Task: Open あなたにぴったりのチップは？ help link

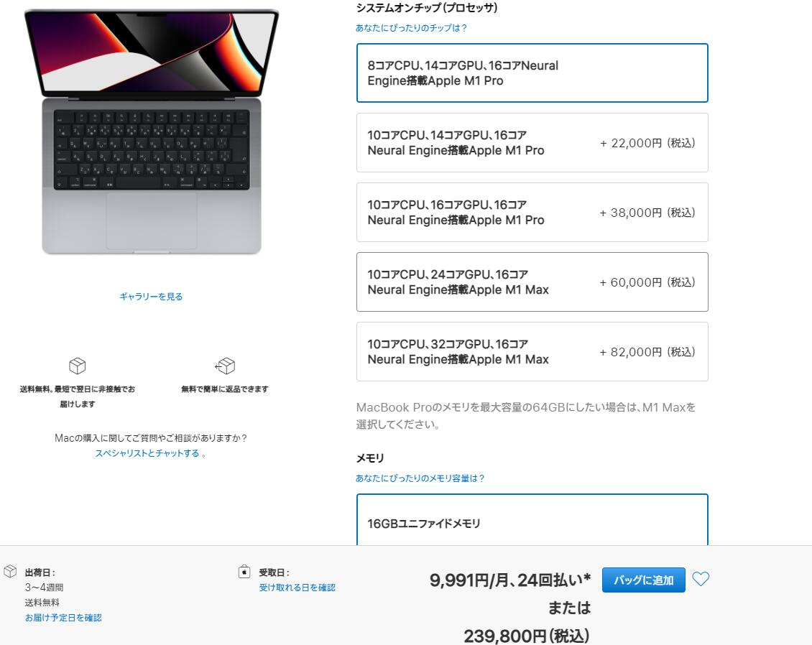Action: (x=411, y=28)
